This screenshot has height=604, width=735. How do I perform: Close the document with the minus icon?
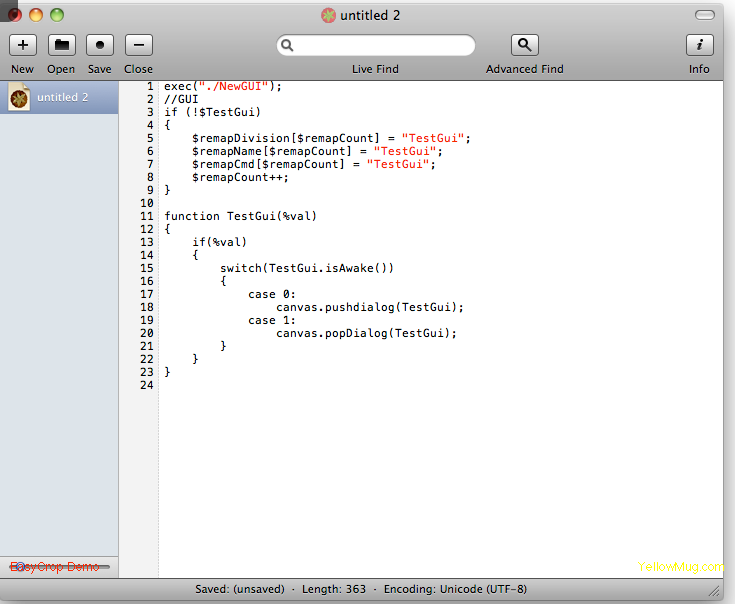(x=138, y=45)
